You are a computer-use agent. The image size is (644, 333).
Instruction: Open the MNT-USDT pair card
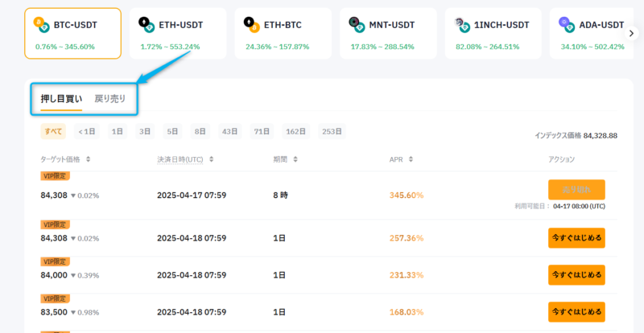pyautogui.click(x=388, y=33)
